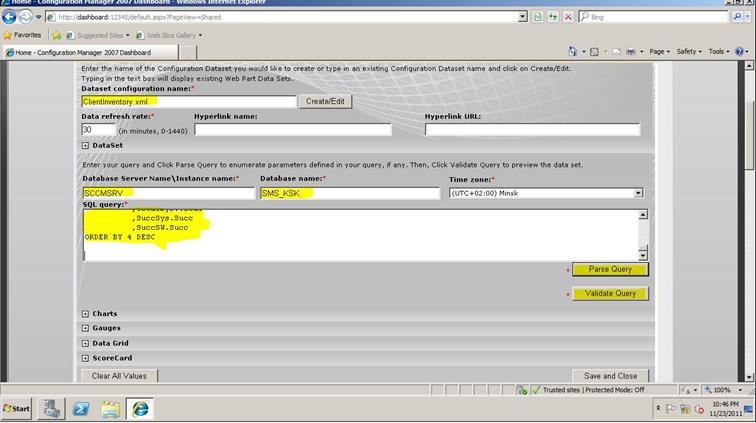The height and width of the screenshot is (423, 756).
Task: Open a new blank browser tab
Action: (188, 52)
